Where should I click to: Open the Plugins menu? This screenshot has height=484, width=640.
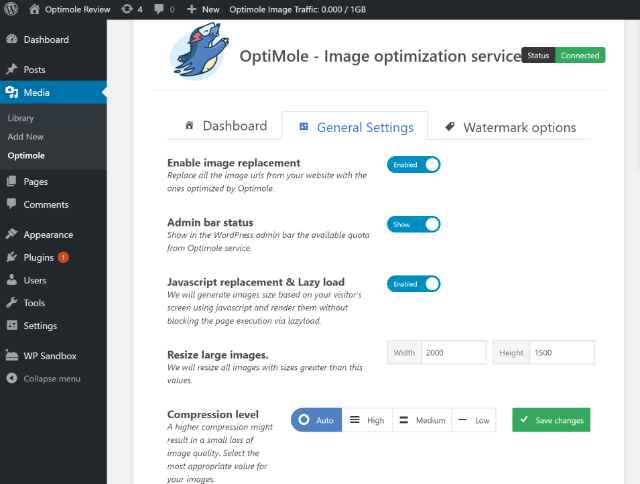53,257
